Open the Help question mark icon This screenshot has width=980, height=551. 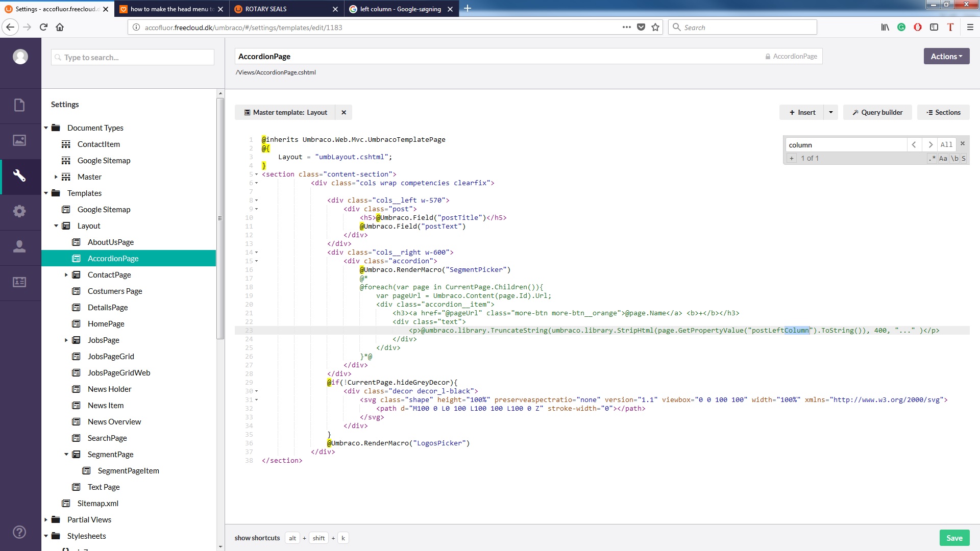(x=19, y=532)
